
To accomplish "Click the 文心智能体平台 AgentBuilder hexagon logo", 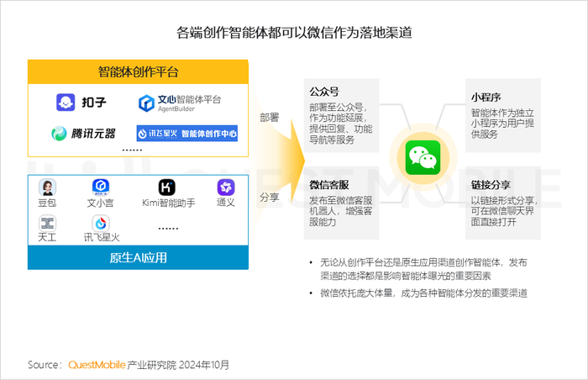I will click(146, 103).
